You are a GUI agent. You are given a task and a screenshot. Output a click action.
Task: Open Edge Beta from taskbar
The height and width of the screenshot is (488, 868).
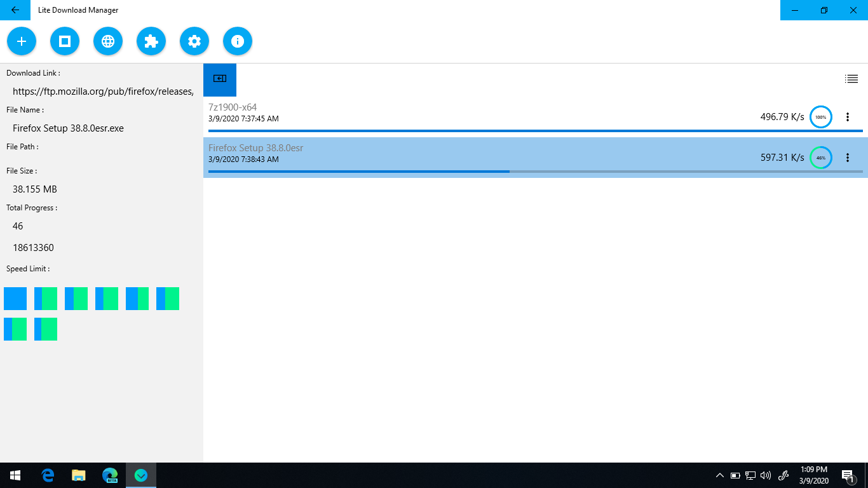click(x=110, y=475)
